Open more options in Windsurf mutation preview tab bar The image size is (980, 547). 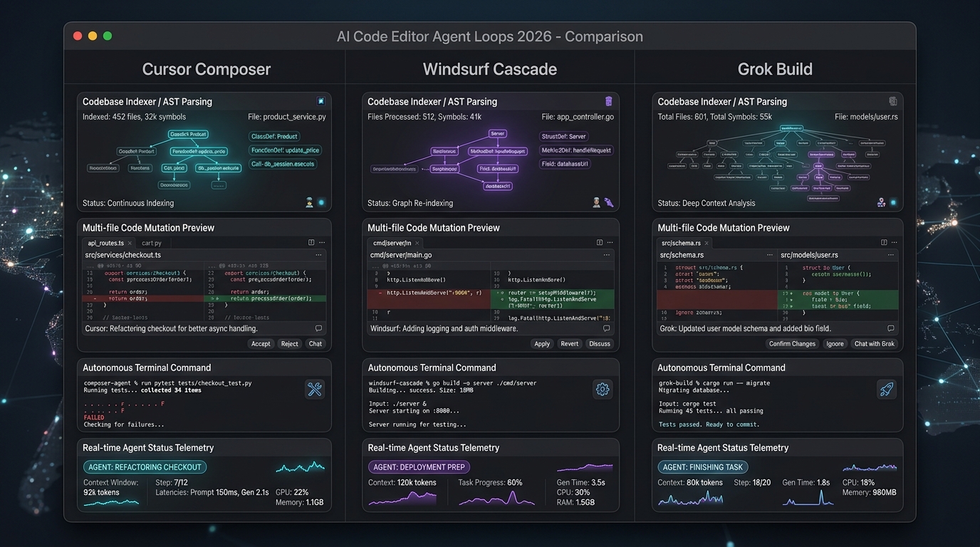click(609, 243)
